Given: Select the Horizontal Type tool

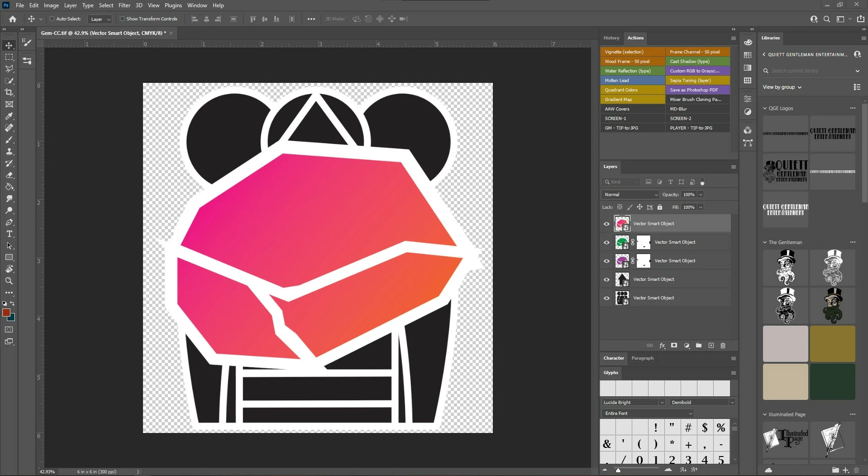Looking at the screenshot, I should [x=9, y=234].
